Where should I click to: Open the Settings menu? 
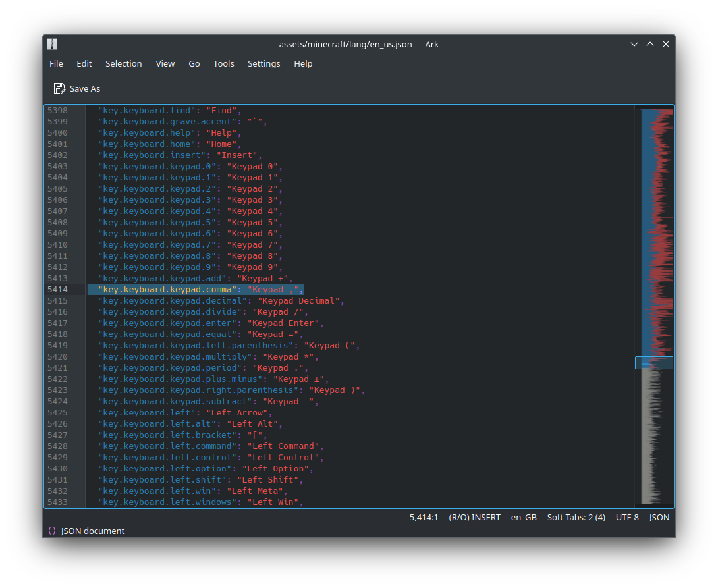263,64
